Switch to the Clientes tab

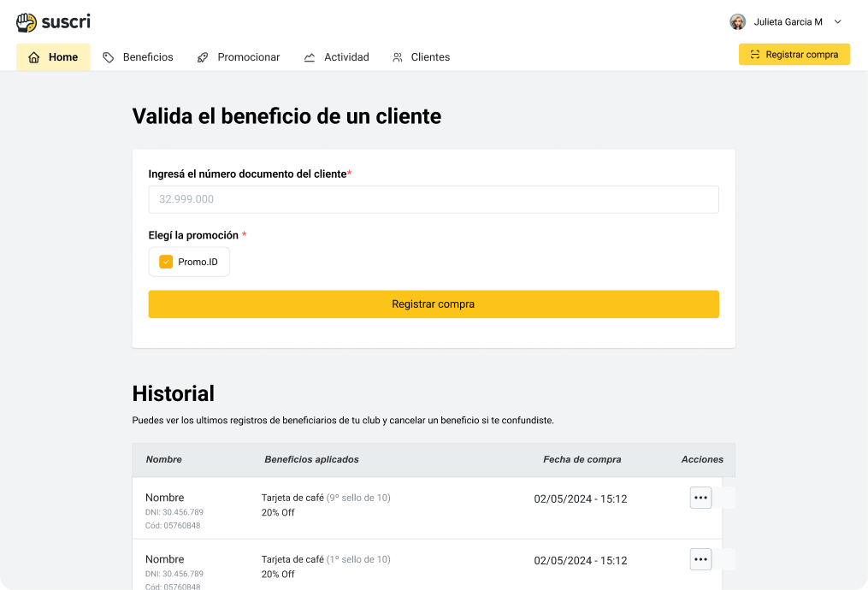(x=429, y=57)
